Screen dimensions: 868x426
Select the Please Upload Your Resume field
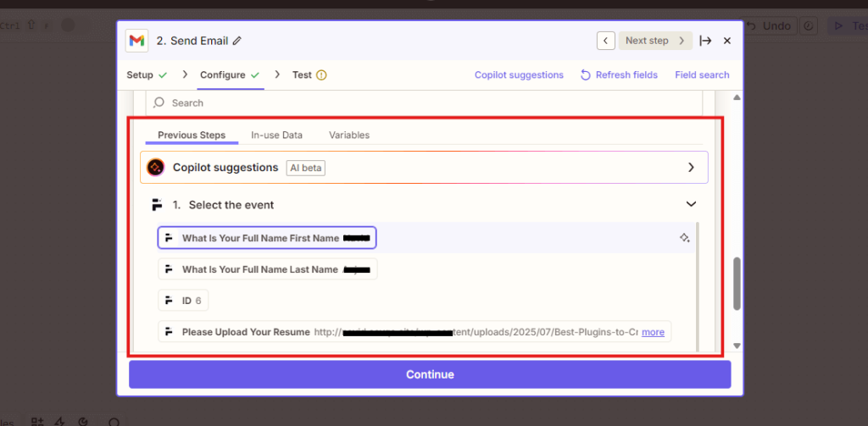pos(414,332)
